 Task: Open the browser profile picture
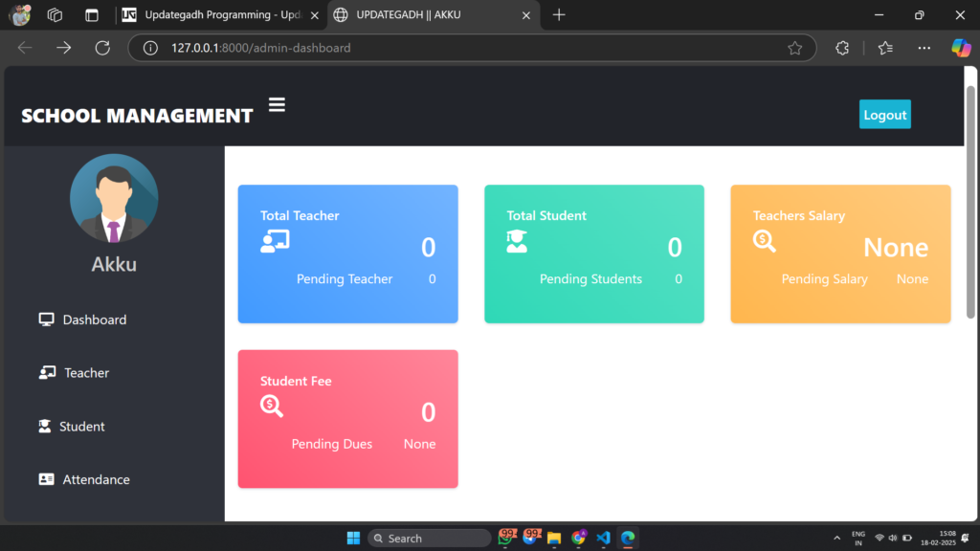pyautogui.click(x=19, y=15)
